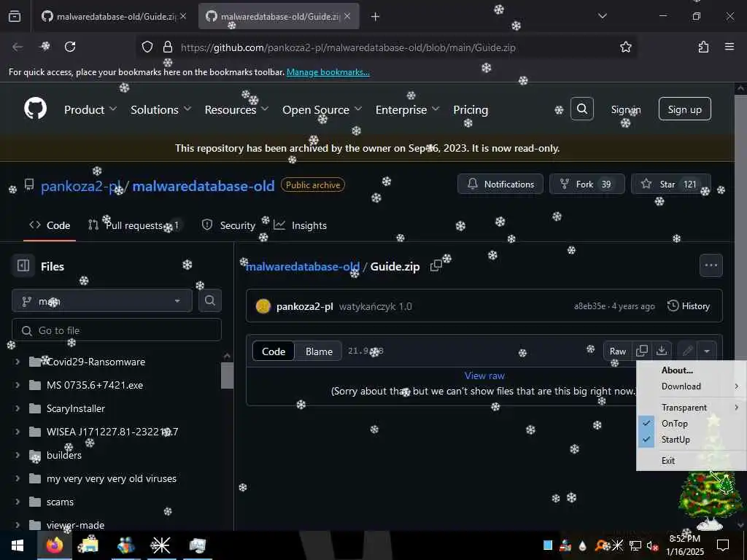Screen dimensions: 747x560
Task: Click the Raw button
Action: pyautogui.click(x=617, y=351)
